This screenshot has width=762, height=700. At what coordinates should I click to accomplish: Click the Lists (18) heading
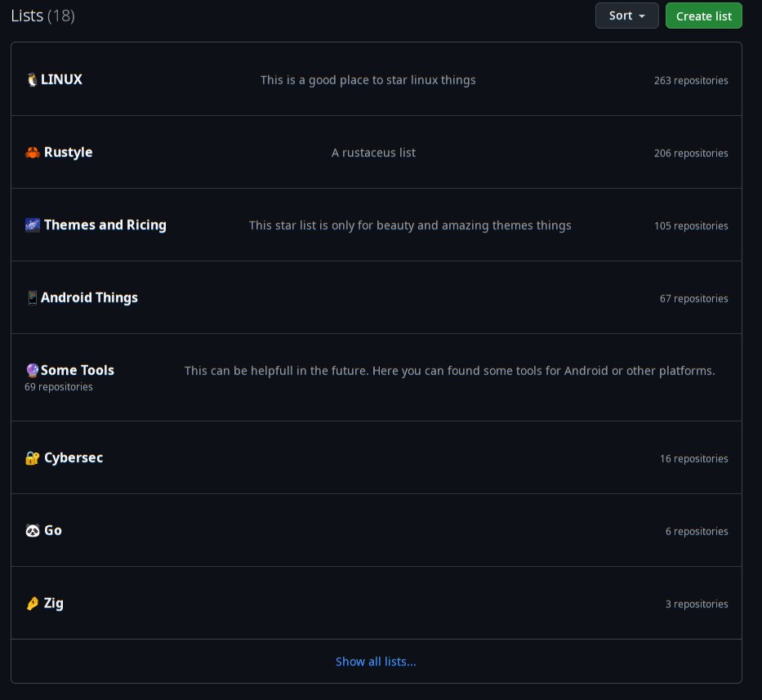(42, 16)
